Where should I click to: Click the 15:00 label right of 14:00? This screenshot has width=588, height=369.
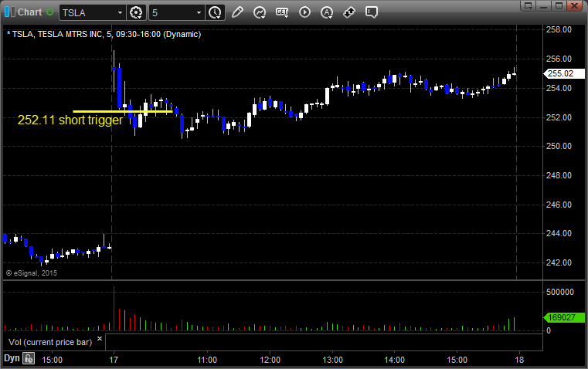(x=457, y=360)
